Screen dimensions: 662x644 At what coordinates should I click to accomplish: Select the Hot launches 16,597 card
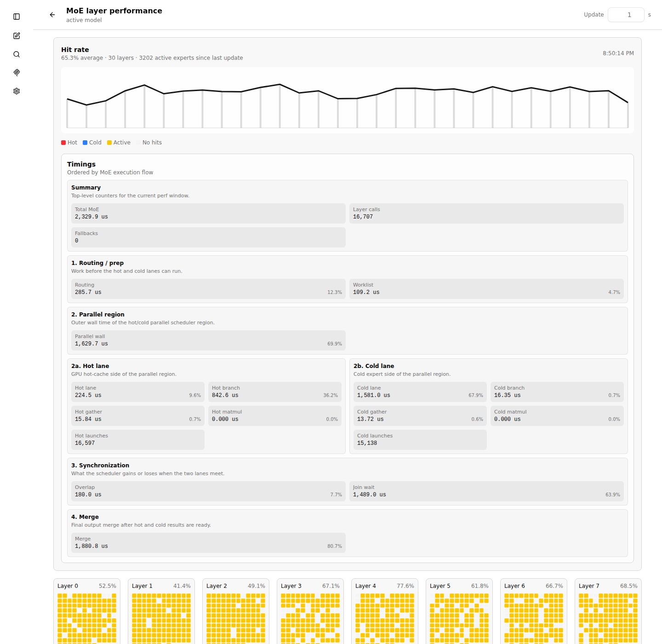(x=138, y=440)
